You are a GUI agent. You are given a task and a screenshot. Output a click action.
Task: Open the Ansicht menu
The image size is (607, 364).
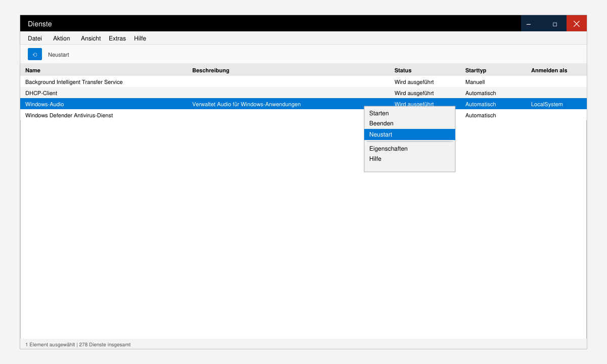coord(91,38)
